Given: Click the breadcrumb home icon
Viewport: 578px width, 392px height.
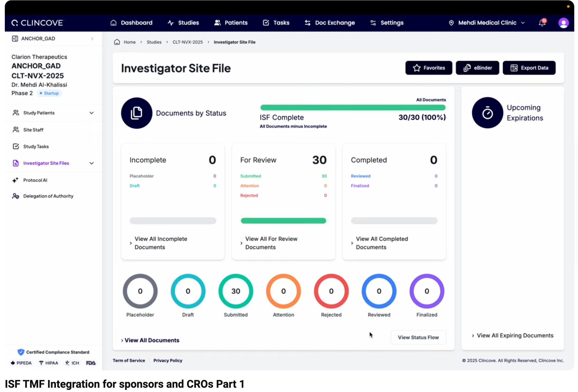Looking at the screenshot, I should click(117, 42).
